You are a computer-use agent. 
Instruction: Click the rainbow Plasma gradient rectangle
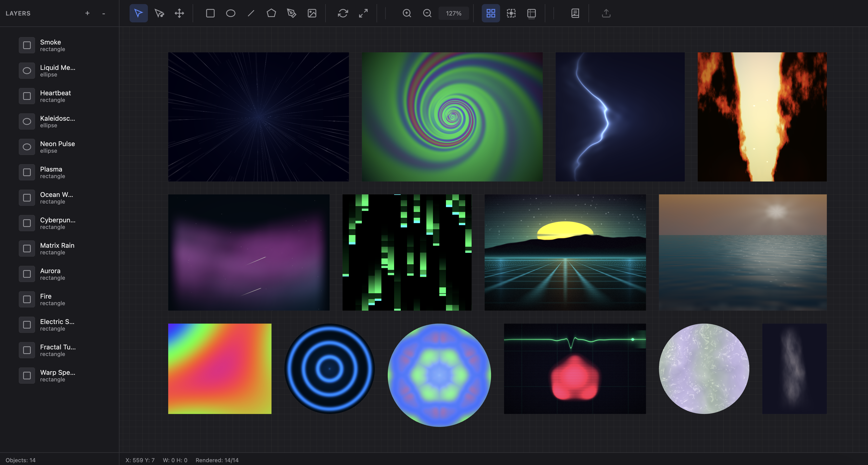(220, 369)
